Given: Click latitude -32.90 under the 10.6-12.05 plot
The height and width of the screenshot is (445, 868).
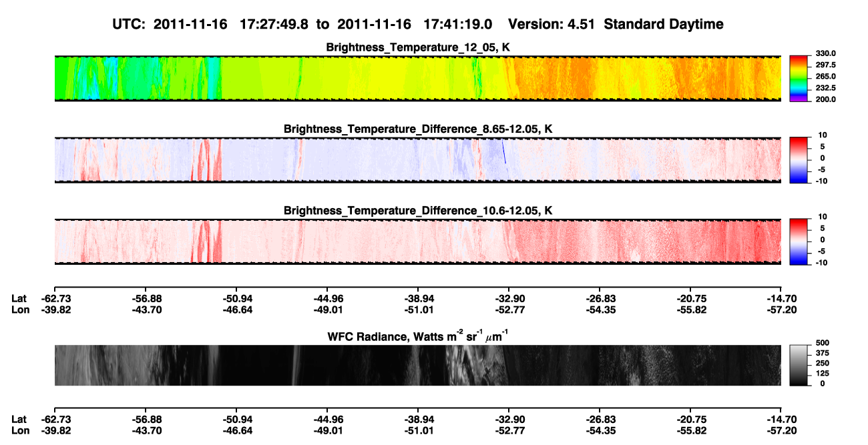Looking at the screenshot, I should click(x=509, y=298).
